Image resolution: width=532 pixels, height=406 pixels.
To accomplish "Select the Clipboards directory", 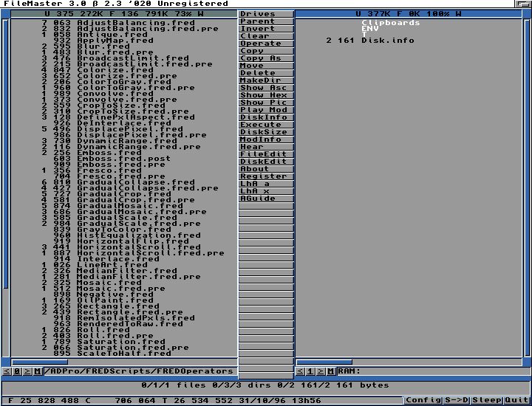I will (391, 23).
